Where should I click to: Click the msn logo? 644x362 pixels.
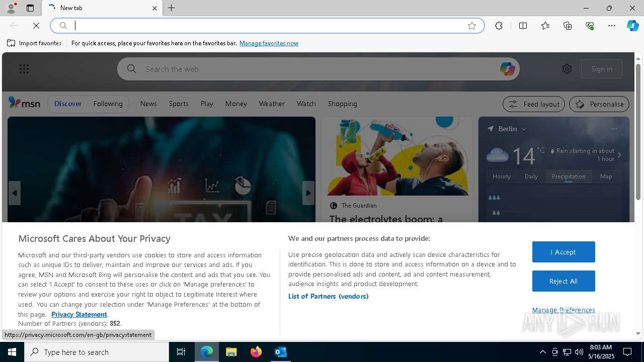(x=24, y=103)
